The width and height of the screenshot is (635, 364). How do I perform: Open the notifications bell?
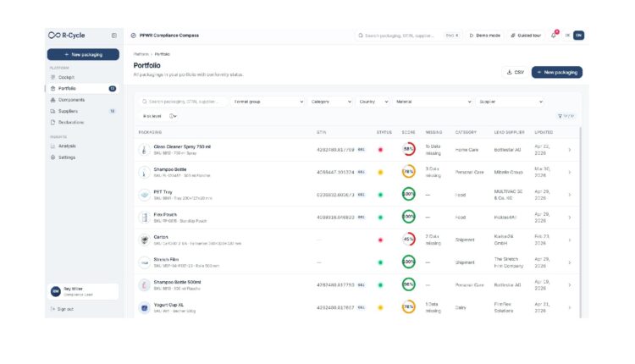click(554, 36)
